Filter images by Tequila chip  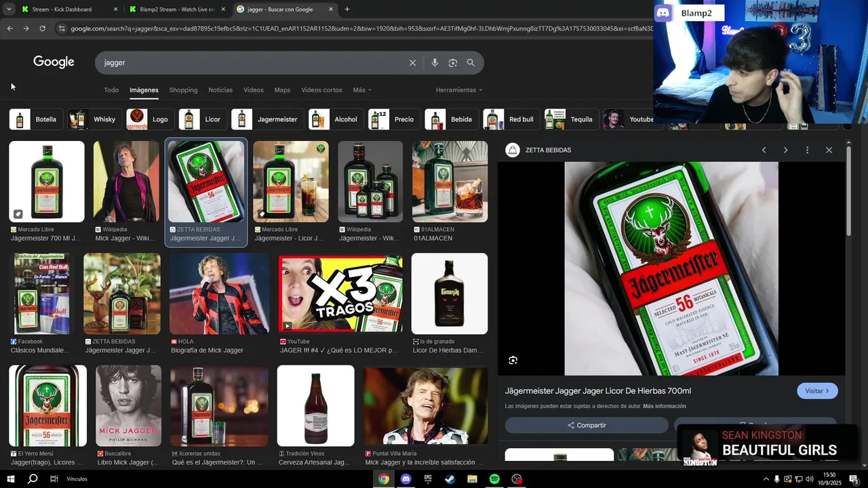click(572, 119)
